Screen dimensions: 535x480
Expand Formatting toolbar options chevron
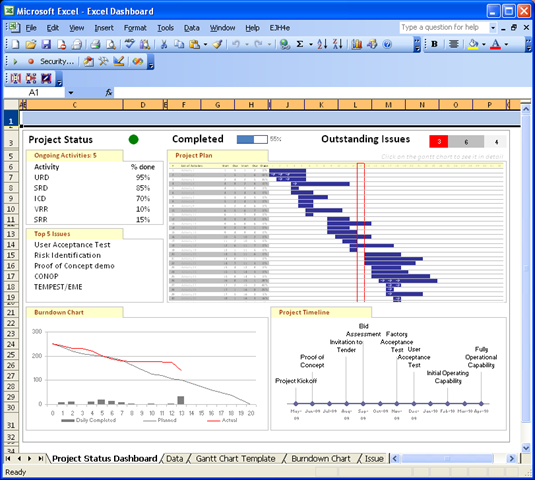coord(529,44)
